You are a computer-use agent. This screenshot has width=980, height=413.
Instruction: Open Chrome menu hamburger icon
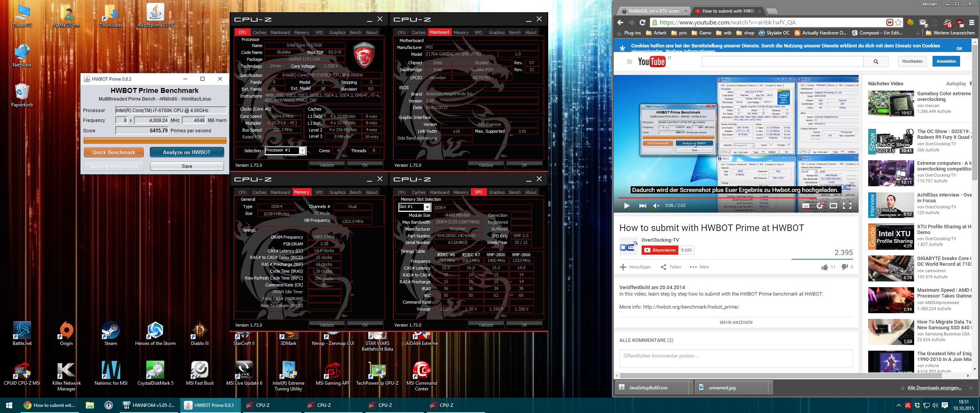click(972, 23)
